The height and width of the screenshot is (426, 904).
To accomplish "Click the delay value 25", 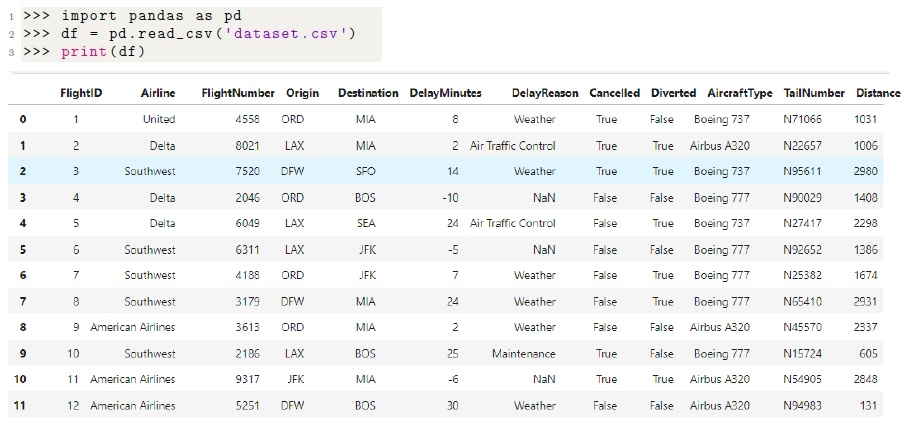I will pyautogui.click(x=453, y=353).
